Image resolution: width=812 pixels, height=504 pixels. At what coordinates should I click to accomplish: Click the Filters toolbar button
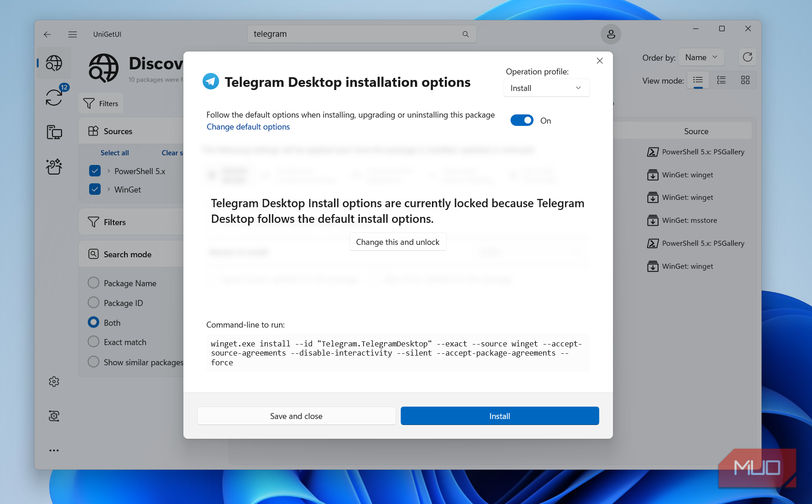pyautogui.click(x=101, y=103)
